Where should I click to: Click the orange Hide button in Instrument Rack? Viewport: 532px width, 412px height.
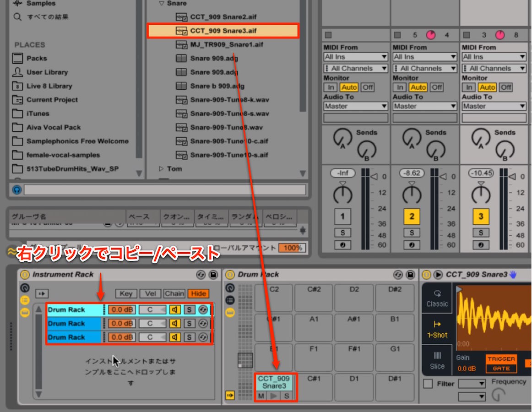pos(199,293)
